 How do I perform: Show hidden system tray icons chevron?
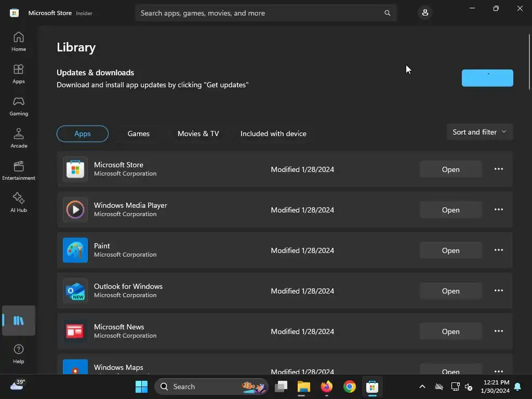(422, 387)
